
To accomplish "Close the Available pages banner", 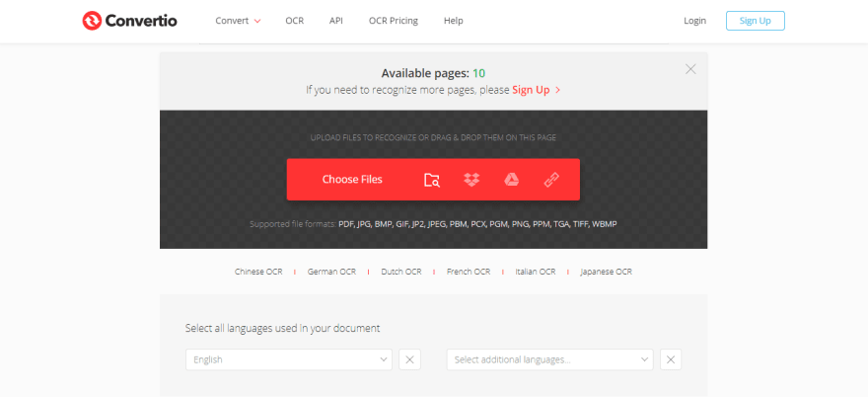I will (690, 69).
